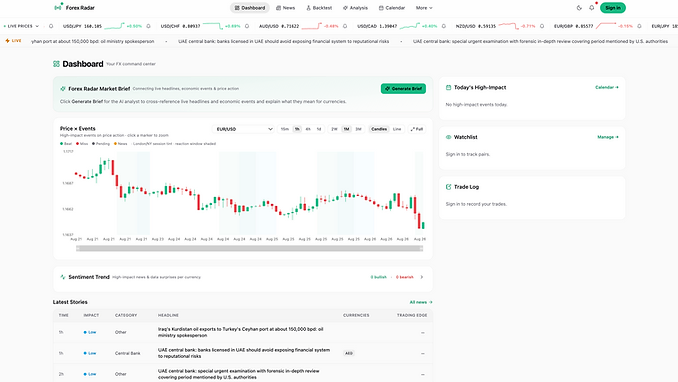Open the EUR/USD pair dropdown
This screenshot has width=678, height=382.
pos(244,129)
